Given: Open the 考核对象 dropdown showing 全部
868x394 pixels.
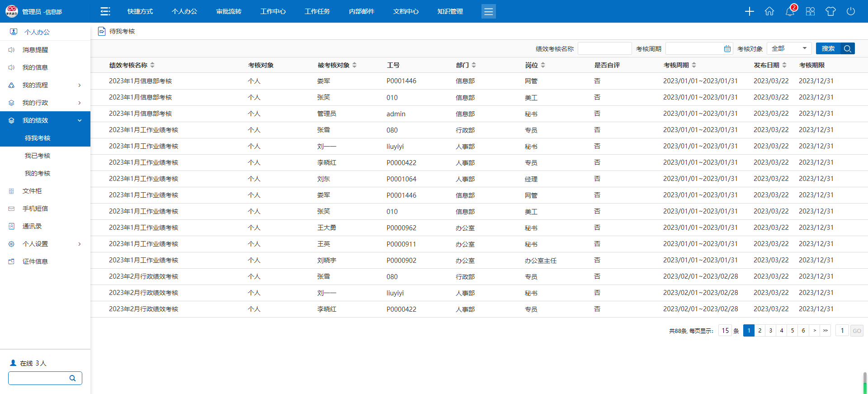Looking at the screenshot, I should coord(789,48).
